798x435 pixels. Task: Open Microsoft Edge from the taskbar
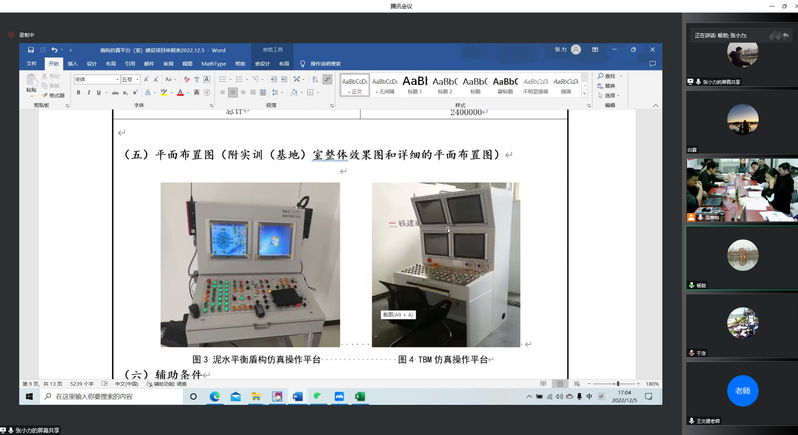215,397
